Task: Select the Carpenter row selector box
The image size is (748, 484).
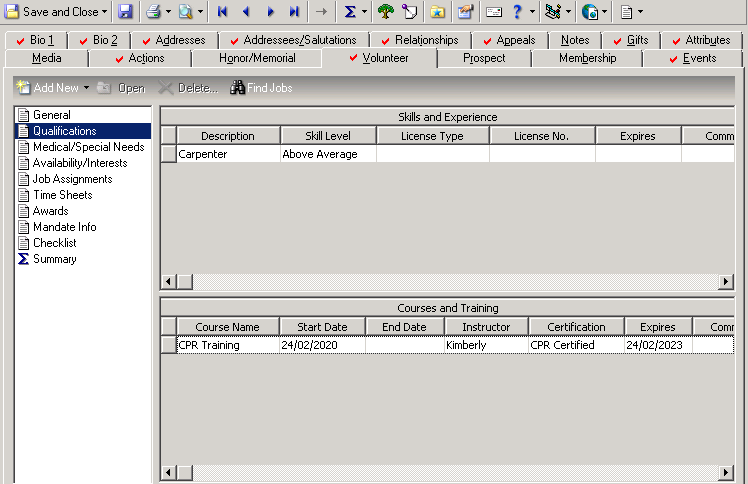Action: tap(168, 154)
